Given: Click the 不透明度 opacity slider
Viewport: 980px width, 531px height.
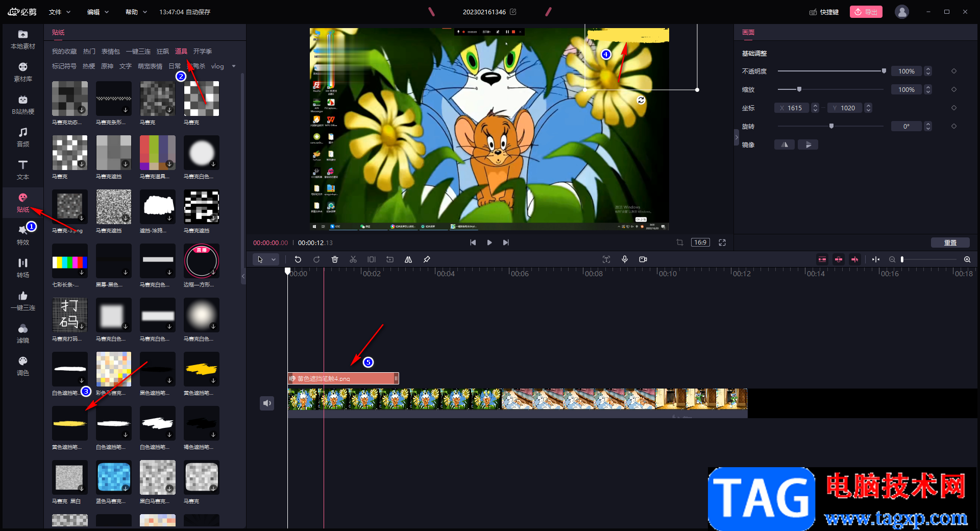Looking at the screenshot, I should [x=831, y=71].
